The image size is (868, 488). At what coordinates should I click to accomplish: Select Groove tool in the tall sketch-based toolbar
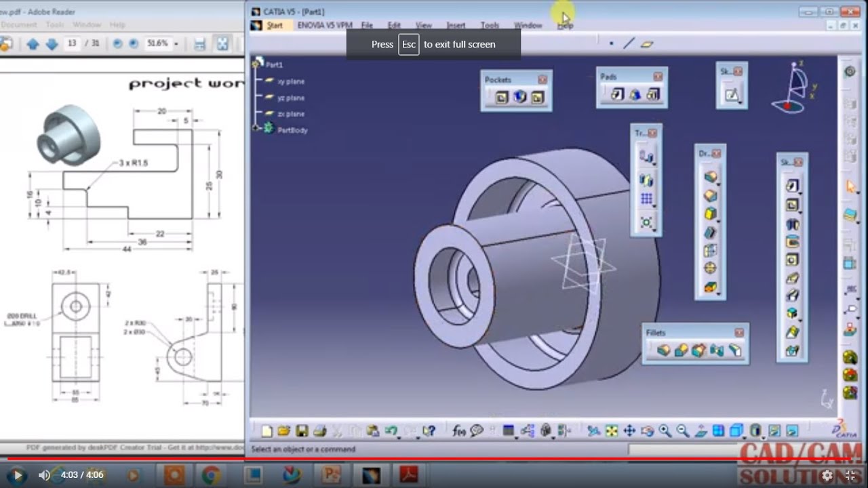coord(792,241)
